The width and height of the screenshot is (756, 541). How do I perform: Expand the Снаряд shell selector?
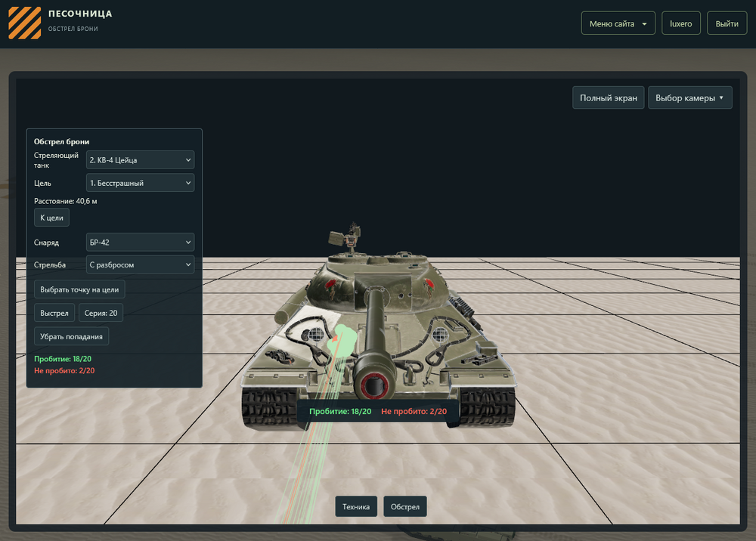click(140, 243)
